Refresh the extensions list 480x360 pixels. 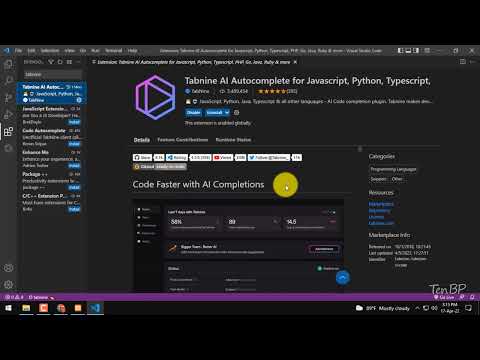(60, 62)
